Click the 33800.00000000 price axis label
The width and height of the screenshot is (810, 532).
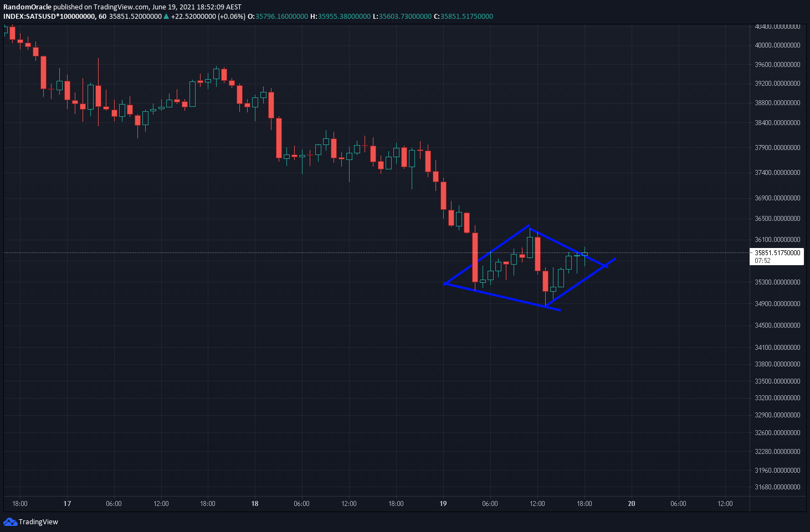click(x=777, y=364)
